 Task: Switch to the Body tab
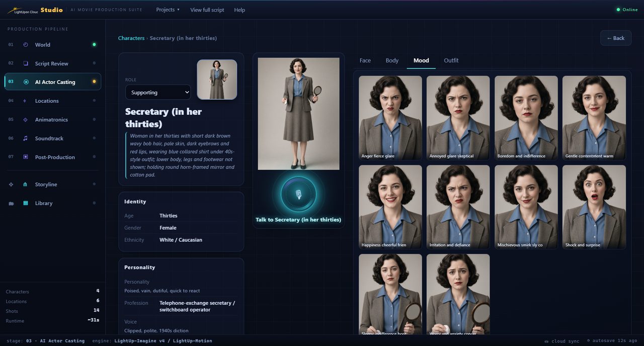tap(392, 60)
